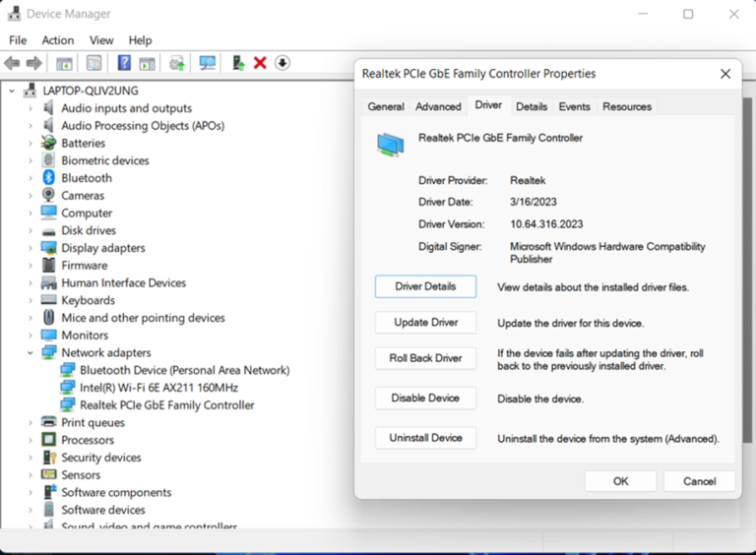Click driver version 10.64.316.2023 text
Screen dimensions: 756x555
546,224
